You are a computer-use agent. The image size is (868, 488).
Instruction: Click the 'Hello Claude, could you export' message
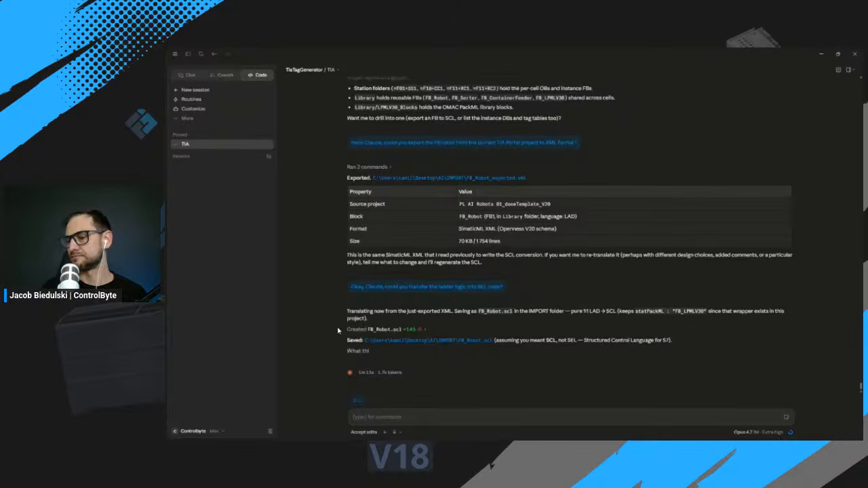point(464,142)
